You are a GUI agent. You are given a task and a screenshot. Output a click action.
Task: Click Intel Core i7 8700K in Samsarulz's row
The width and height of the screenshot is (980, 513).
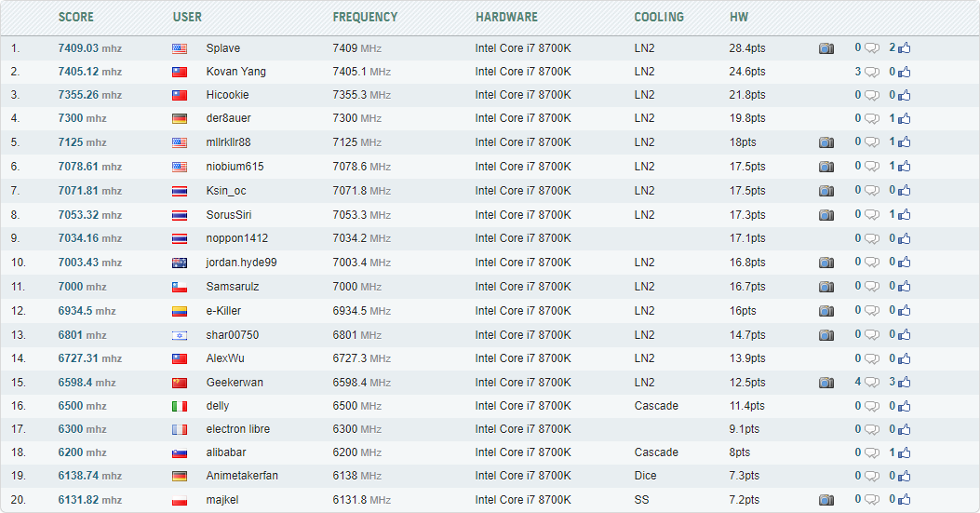pyautogui.click(x=523, y=287)
